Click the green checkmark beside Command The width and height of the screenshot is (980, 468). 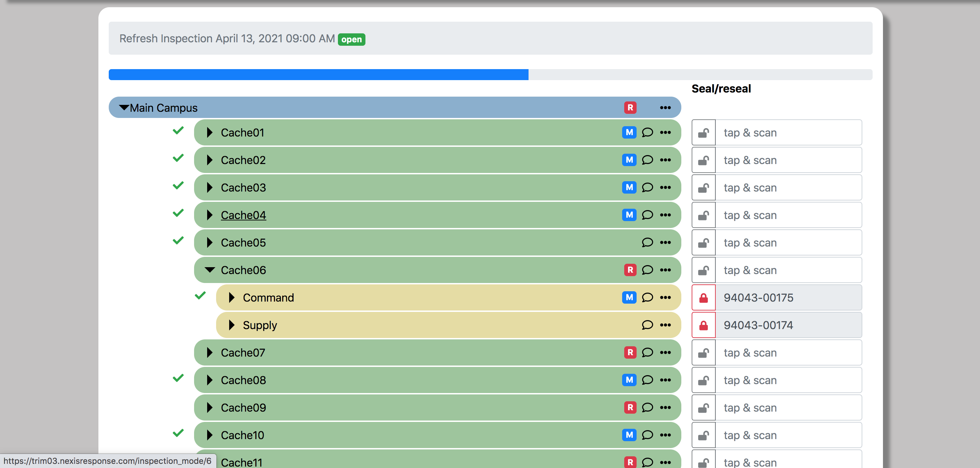[x=200, y=295]
